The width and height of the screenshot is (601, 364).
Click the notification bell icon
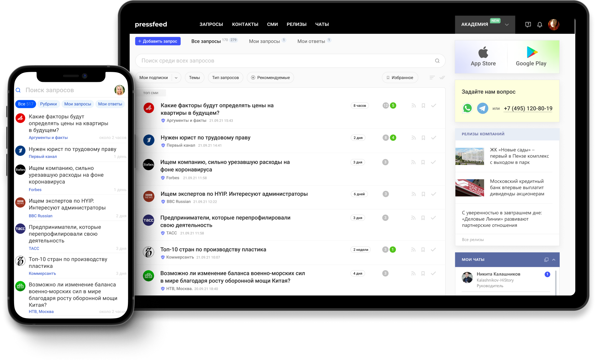(540, 24)
